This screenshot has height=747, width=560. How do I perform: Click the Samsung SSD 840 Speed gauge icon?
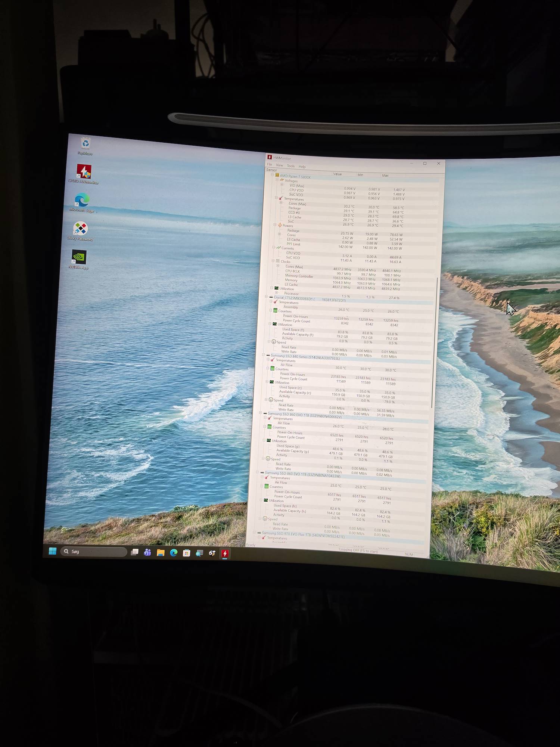271,400
